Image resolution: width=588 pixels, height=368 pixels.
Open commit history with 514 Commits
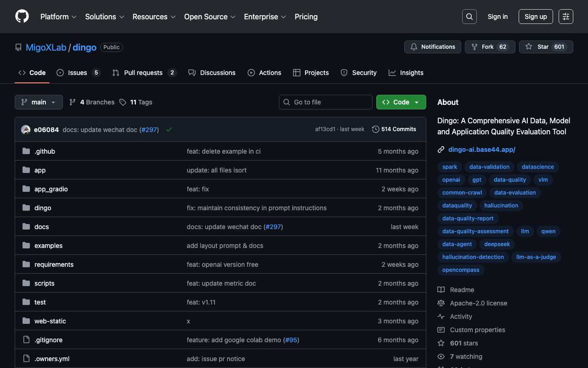tap(394, 129)
